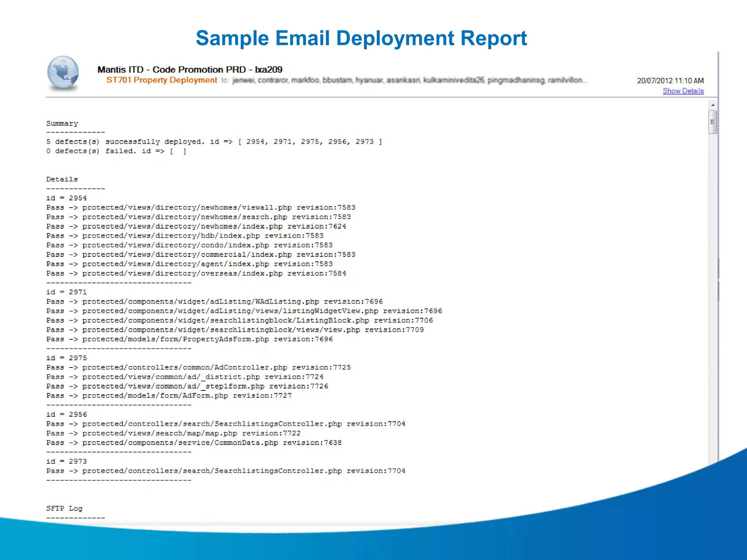Click the globe sender avatar icon
Screen dimensions: 747x560
click(63, 73)
